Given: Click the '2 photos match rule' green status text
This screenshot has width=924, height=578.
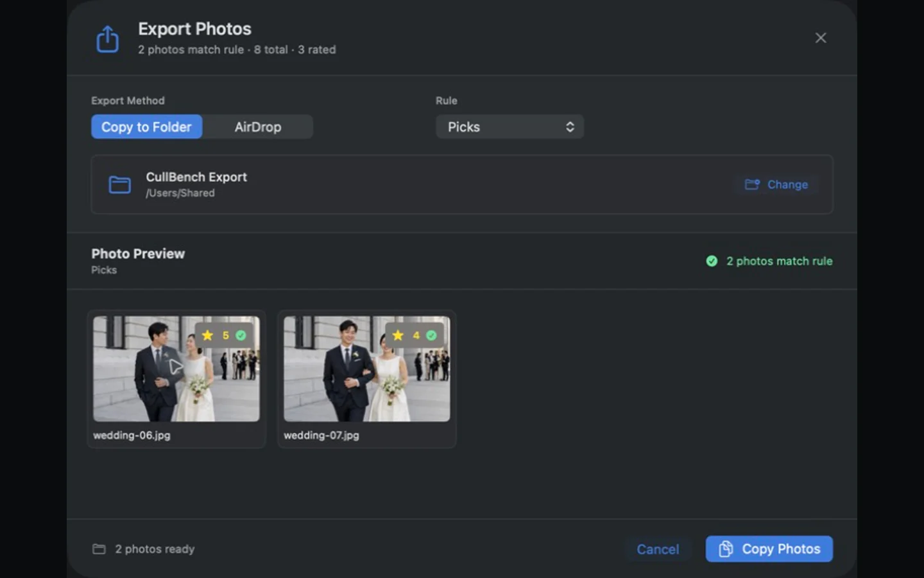Looking at the screenshot, I should pyautogui.click(x=779, y=261).
